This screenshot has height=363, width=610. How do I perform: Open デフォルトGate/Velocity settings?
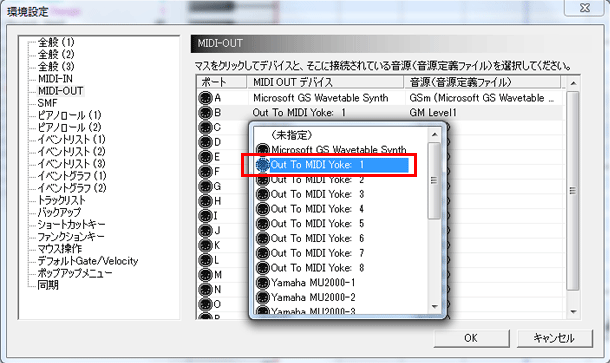[x=88, y=261]
